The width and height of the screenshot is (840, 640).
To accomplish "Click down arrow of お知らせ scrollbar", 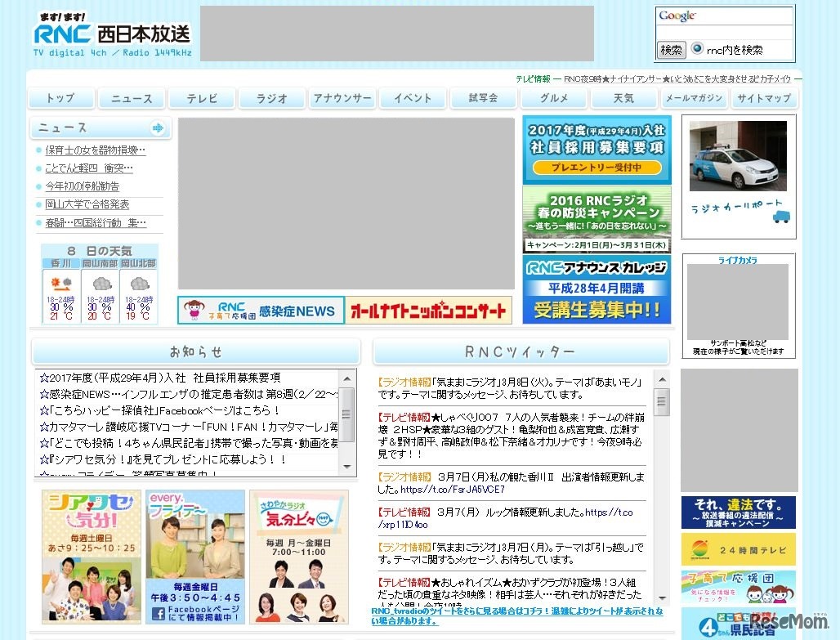I will pos(347,467).
